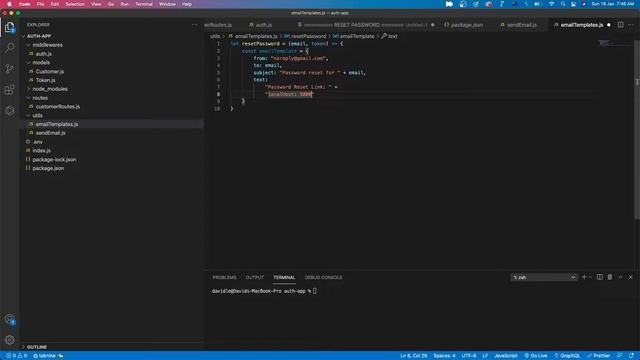
Task: Click the Ln 8, Col 29 cursor position
Action: [x=413, y=356]
